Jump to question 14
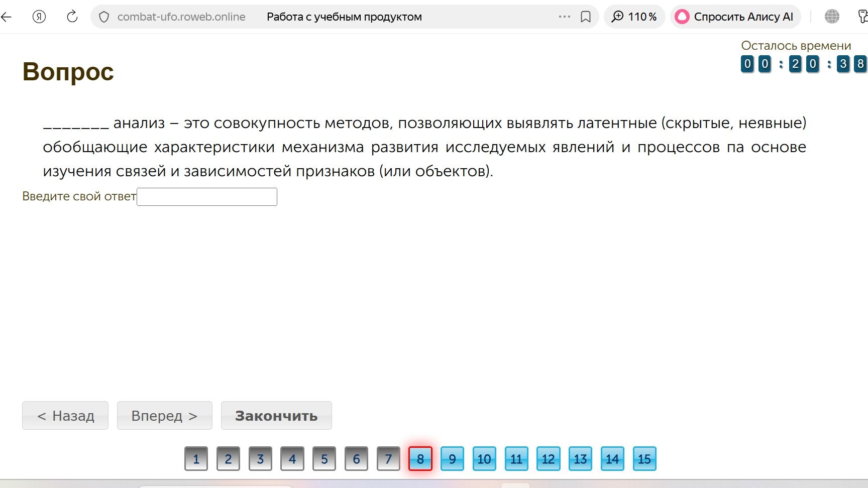 [x=612, y=459]
